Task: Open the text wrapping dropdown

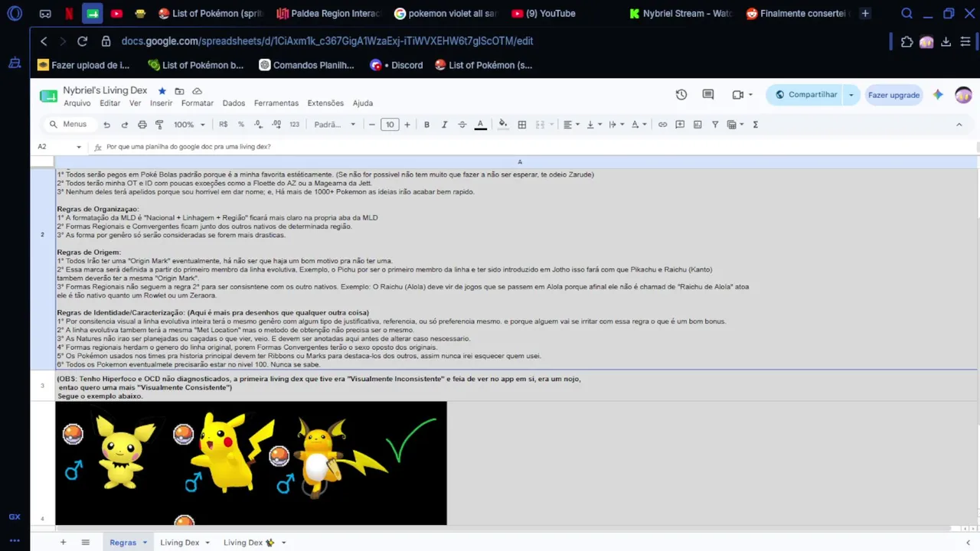Action: pos(615,125)
